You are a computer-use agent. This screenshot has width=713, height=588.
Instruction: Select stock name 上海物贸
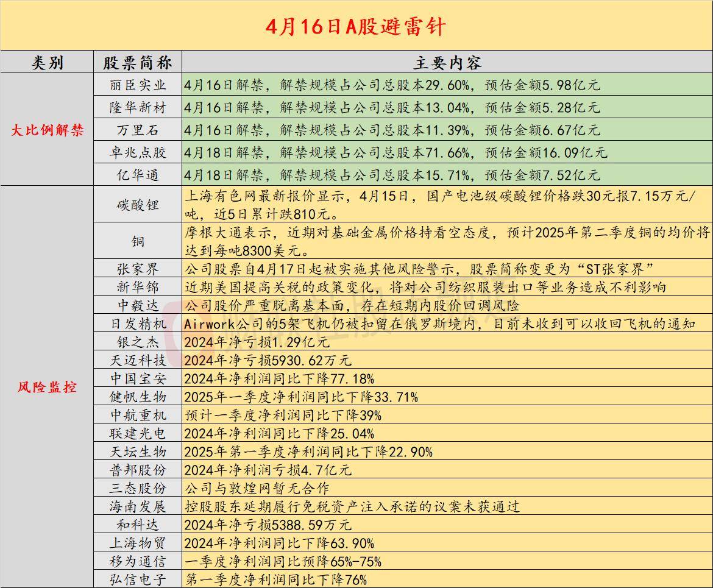[x=137, y=543]
